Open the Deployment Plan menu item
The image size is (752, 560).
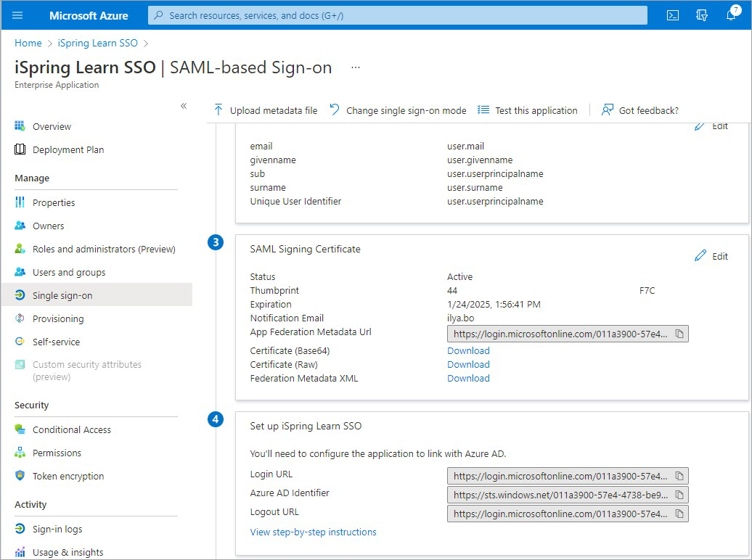click(x=68, y=149)
